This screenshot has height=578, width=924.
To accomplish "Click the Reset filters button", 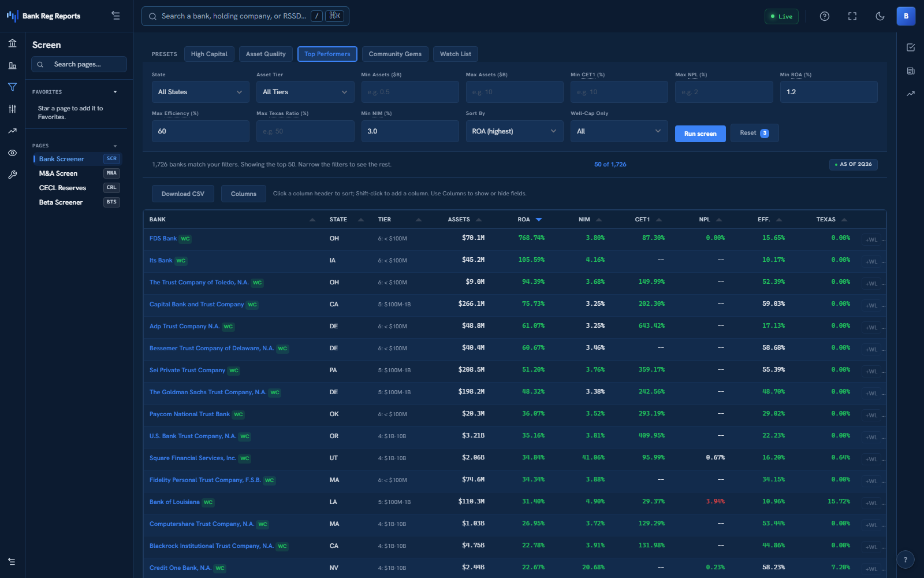I will point(754,133).
